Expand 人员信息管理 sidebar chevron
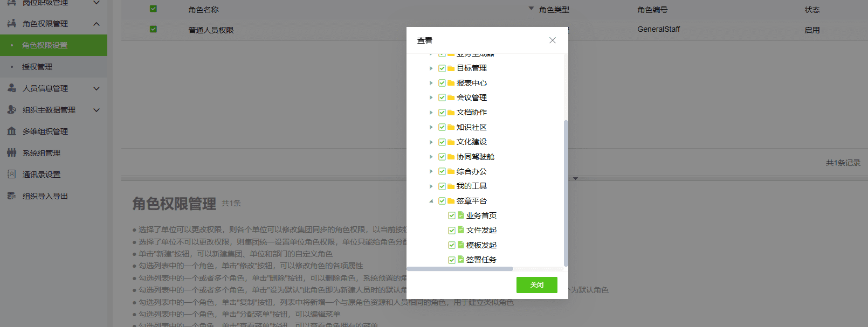 97,88
